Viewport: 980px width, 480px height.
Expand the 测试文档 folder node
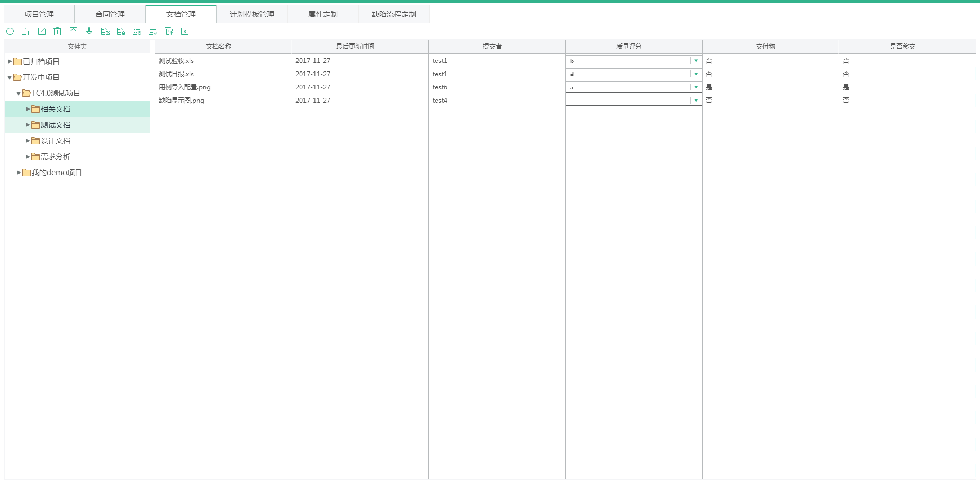28,125
